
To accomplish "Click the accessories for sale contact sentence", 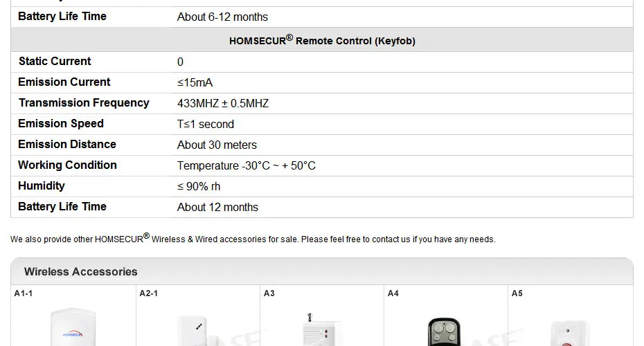I will 253,239.
